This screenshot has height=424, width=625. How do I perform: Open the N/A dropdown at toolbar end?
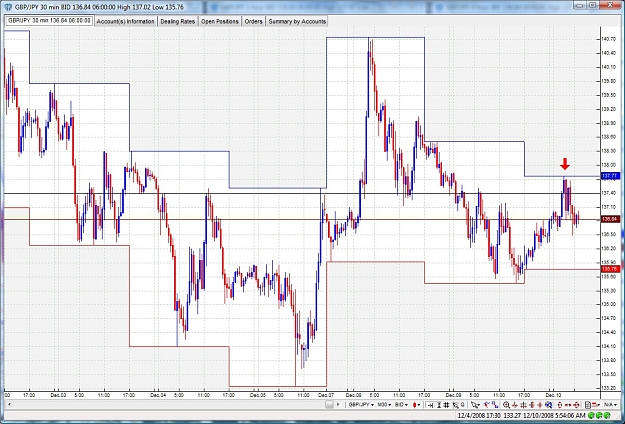point(610,405)
